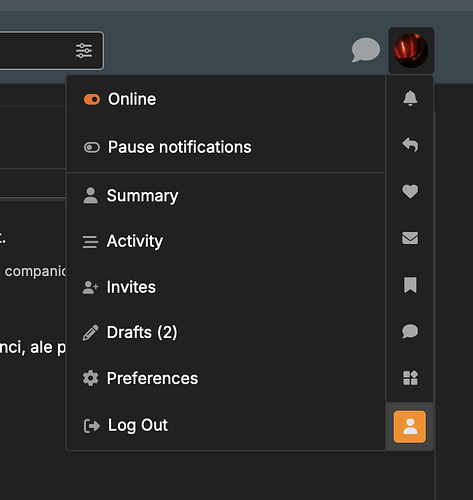The height and width of the screenshot is (500, 473).
Task: Show the bookmarks tab
Action: tap(410, 285)
